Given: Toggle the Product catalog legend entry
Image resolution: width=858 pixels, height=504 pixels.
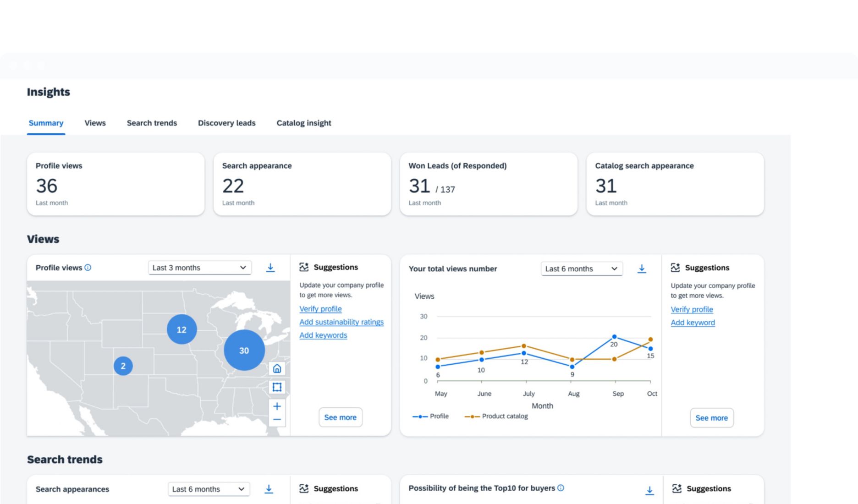Looking at the screenshot, I should (496, 416).
